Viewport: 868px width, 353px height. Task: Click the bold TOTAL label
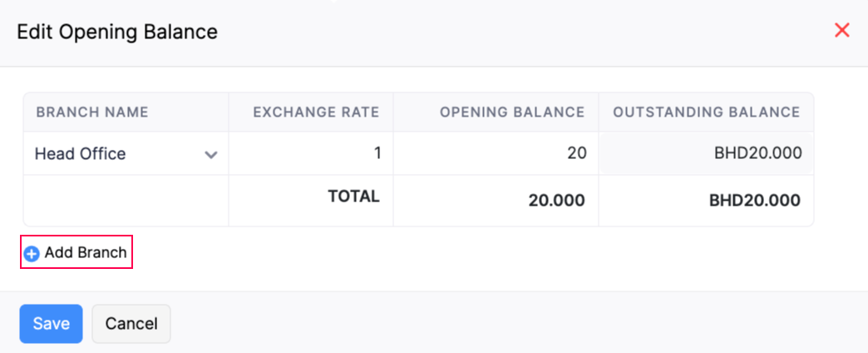click(353, 196)
